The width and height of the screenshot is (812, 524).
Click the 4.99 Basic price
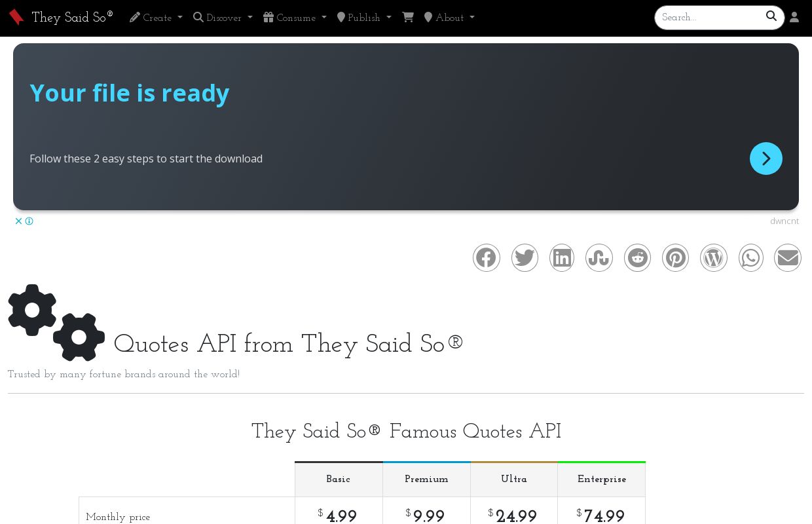[x=337, y=516]
